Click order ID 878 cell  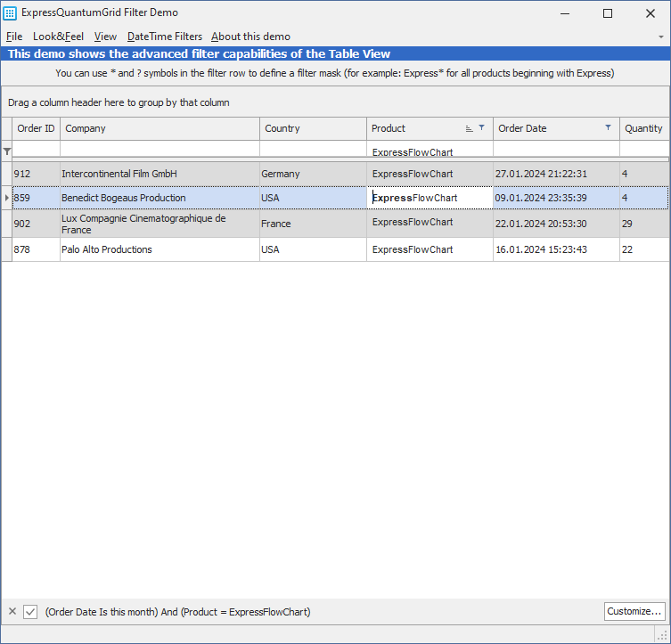[36, 249]
